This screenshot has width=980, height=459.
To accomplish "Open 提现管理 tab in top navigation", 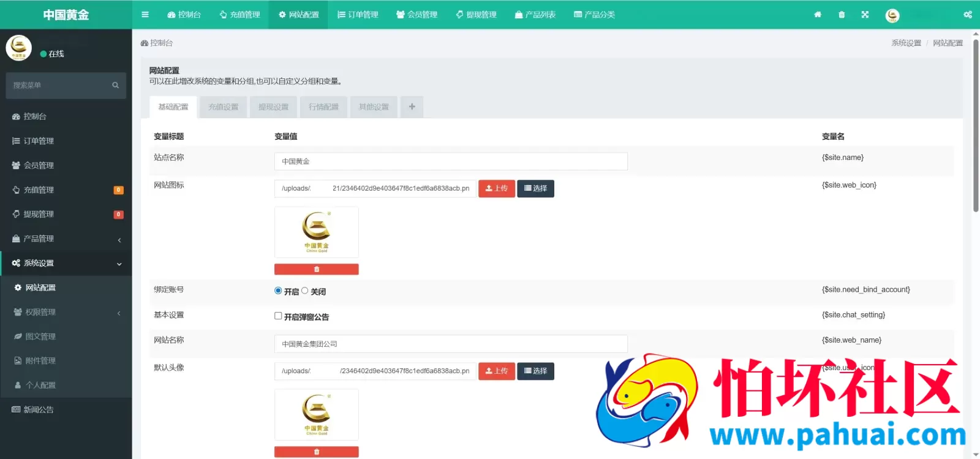I will coord(476,15).
